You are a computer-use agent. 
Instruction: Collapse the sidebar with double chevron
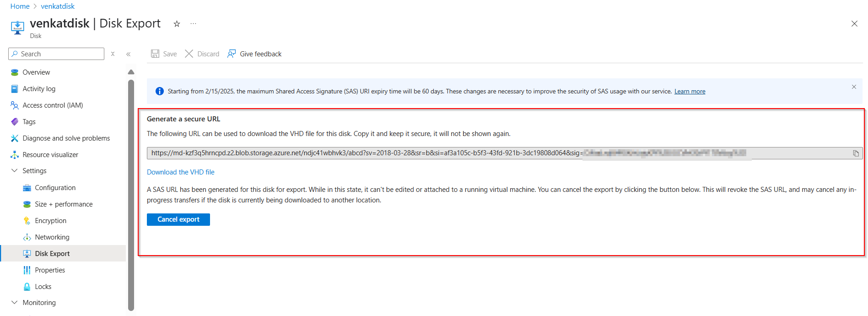pos(129,54)
